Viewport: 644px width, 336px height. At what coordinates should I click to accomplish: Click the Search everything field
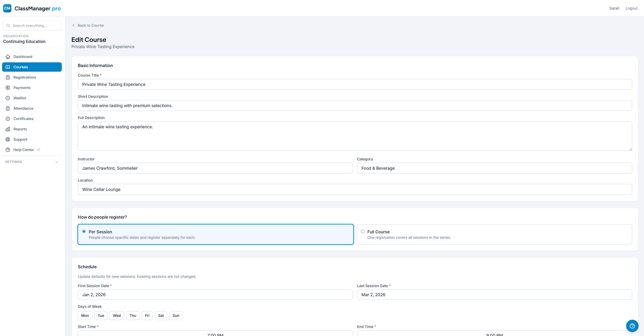(32, 25)
